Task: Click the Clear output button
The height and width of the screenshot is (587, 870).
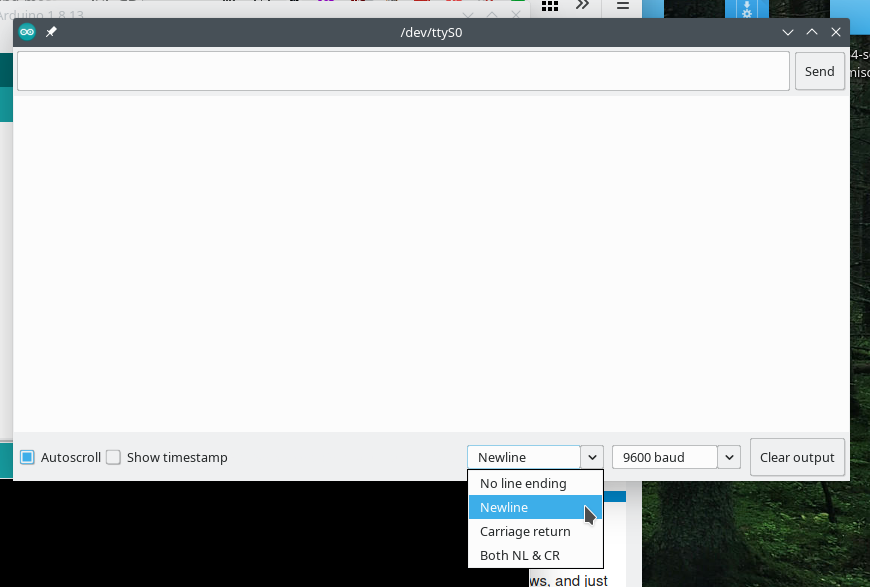Action: (x=797, y=457)
